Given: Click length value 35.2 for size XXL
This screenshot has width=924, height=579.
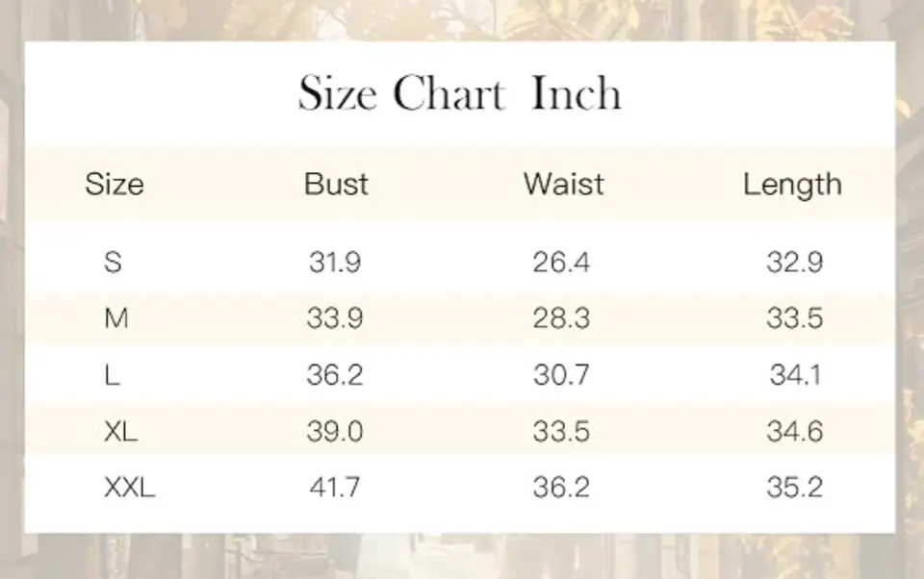Looking at the screenshot, I should 794,489.
